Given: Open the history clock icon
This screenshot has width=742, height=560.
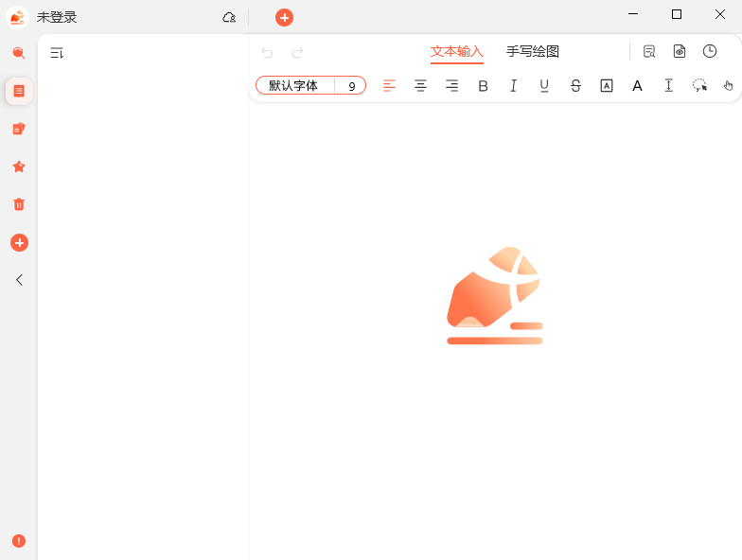Looking at the screenshot, I should click(x=710, y=51).
